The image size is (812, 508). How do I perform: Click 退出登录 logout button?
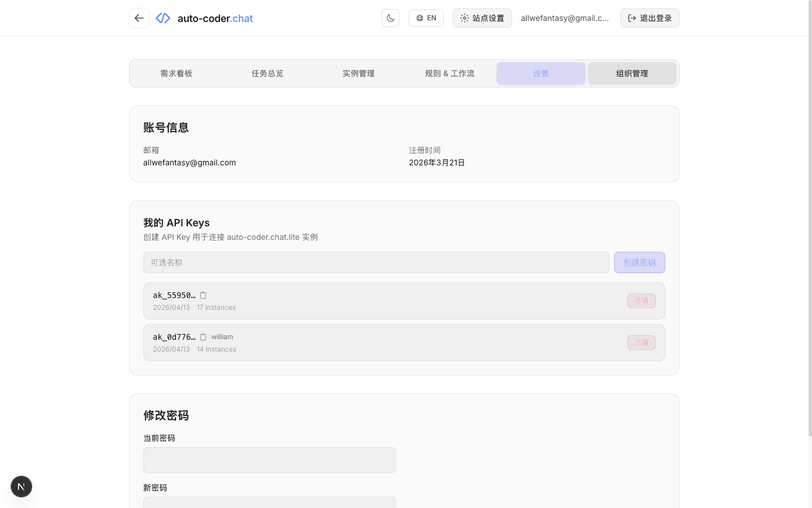click(x=650, y=18)
